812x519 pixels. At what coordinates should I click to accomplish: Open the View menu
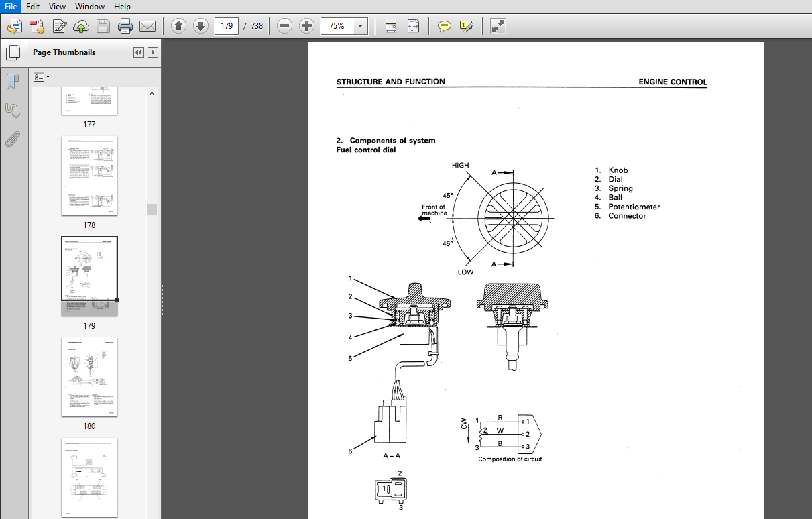click(57, 7)
